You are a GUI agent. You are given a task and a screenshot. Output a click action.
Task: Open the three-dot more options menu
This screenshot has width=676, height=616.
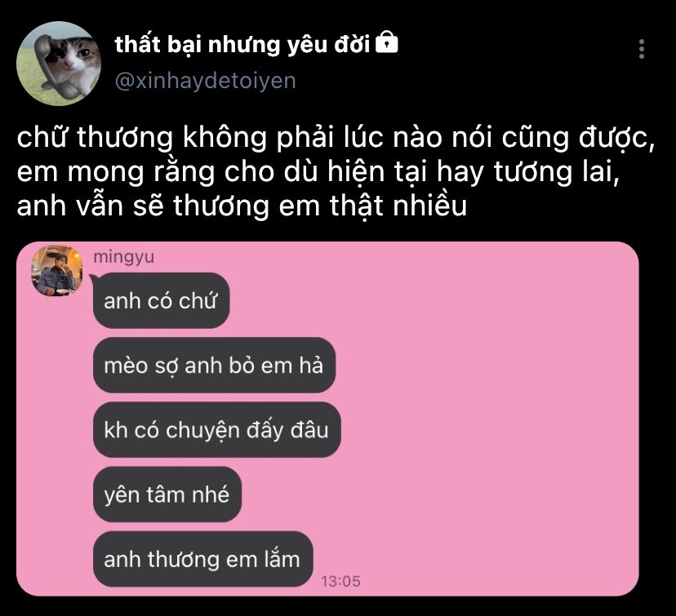pos(642,49)
